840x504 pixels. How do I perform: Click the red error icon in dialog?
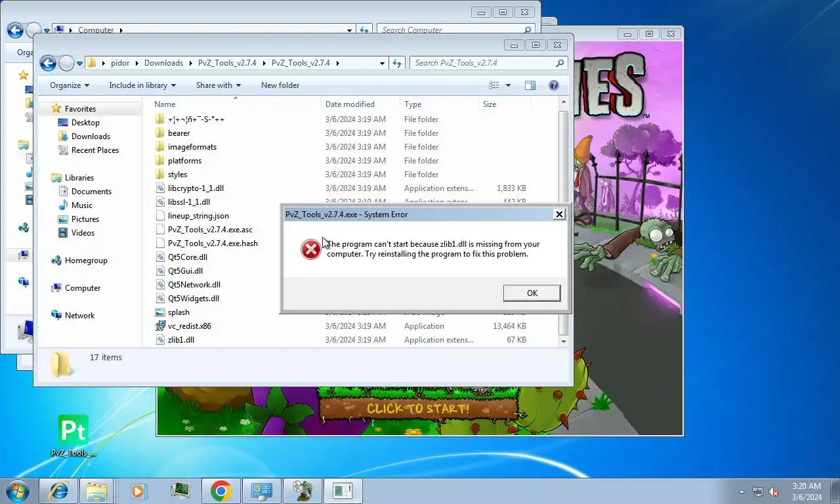[x=311, y=249]
